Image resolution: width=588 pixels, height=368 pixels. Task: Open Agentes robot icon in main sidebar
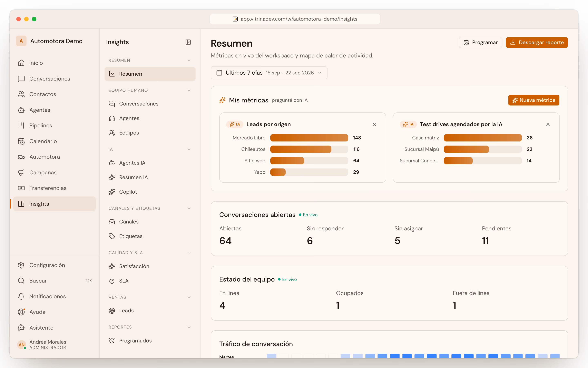tap(21, 110)
